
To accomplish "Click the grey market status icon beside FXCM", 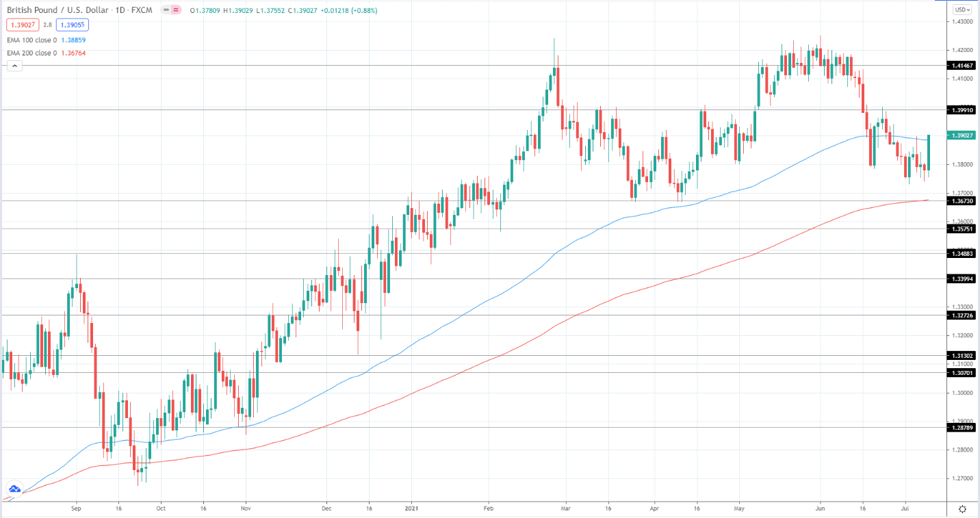I will pos(166,11).
